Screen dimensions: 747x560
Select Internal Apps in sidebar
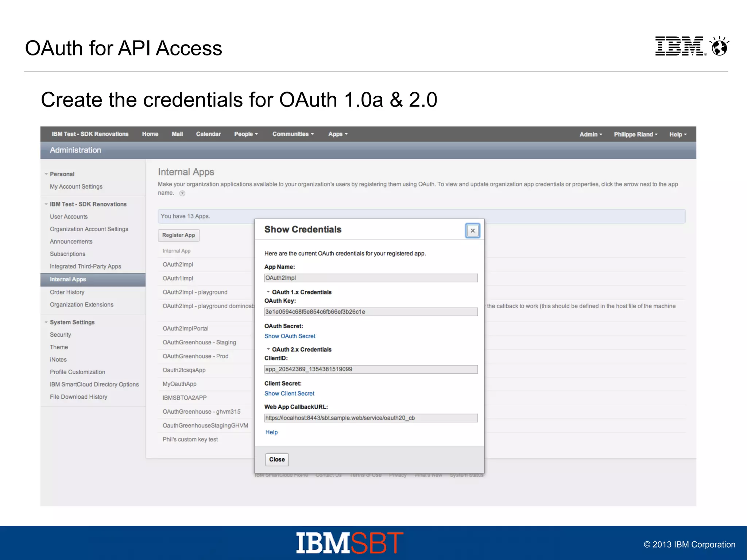(93, 279)
